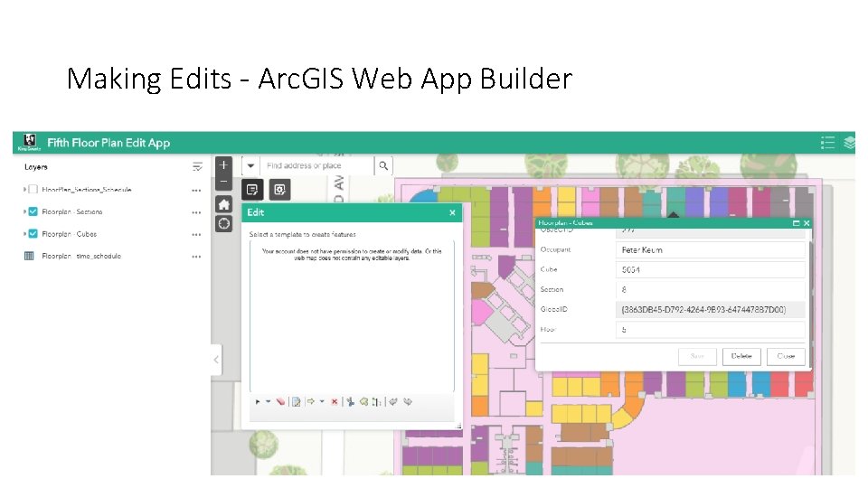Zoom in with the plus map button
868x488 pixels.
[x=223, y=164]
